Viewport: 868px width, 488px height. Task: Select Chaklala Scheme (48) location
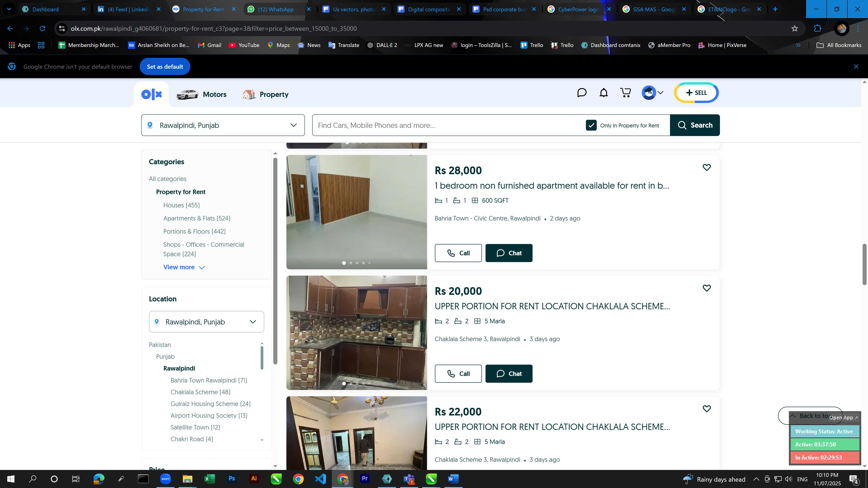click(x=200, y=392)
